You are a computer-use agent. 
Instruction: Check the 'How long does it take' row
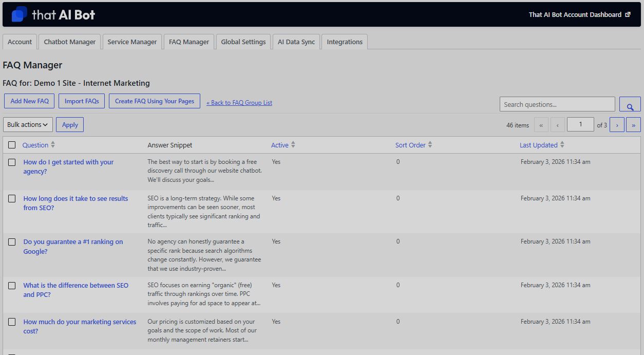[12, 199]
